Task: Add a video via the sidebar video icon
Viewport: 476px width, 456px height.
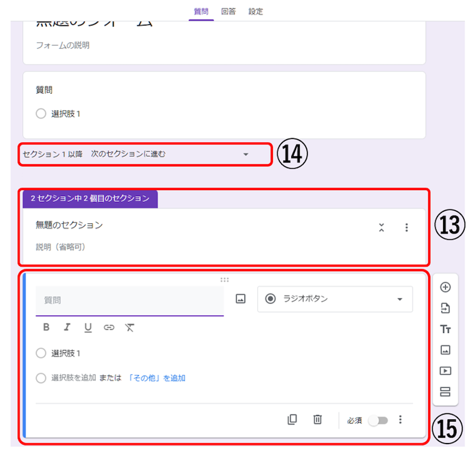Action: tap(445, 371)
